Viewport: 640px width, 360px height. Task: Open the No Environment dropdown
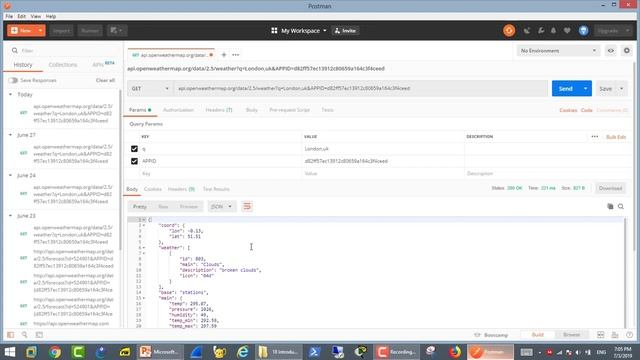pos(558,51)
